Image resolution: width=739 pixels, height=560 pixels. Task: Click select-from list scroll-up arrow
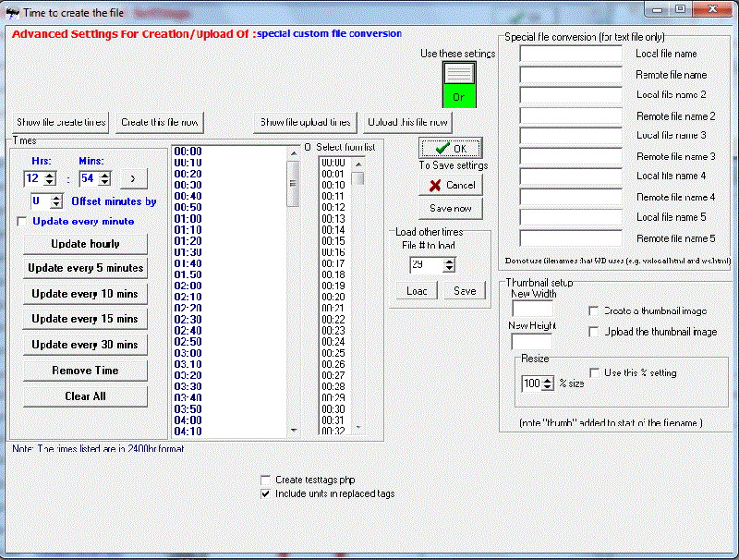click(x=358, y=164)
